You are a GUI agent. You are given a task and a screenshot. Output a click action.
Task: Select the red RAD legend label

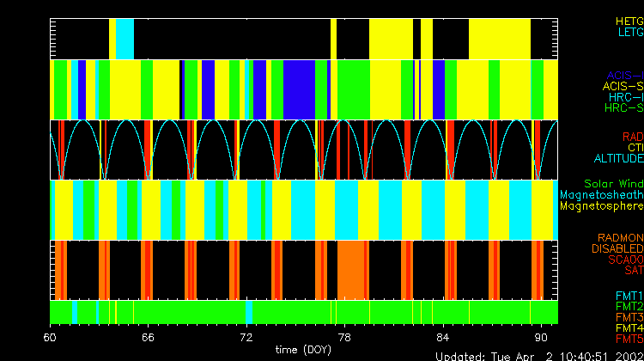click(632, 137)
